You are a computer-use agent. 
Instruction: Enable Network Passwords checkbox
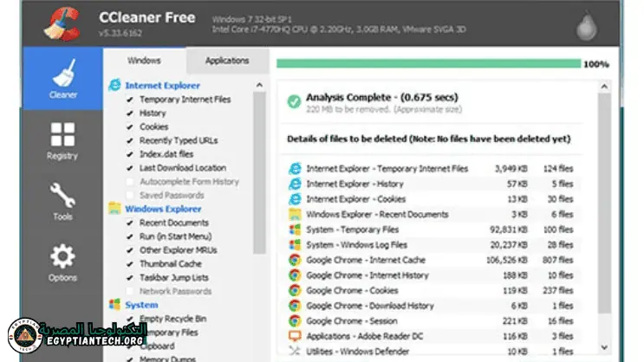[130, 291]
